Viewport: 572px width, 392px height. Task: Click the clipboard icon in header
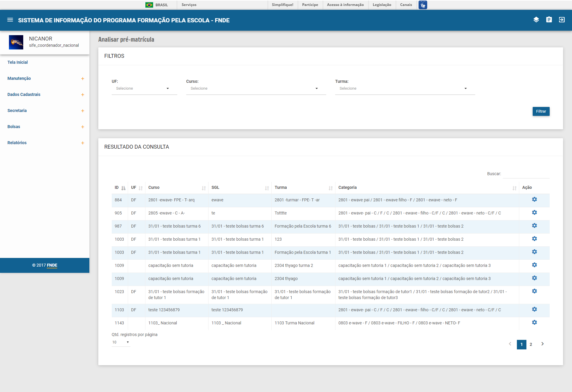[549, 20]
